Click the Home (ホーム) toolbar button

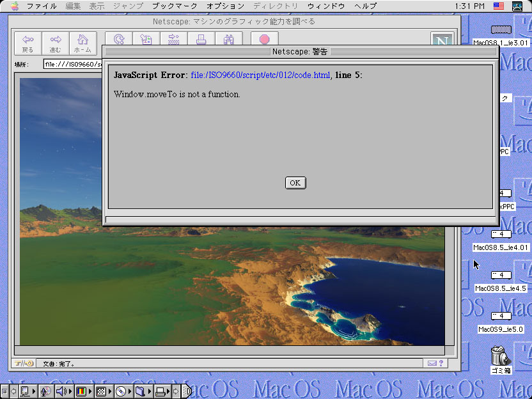82,43
